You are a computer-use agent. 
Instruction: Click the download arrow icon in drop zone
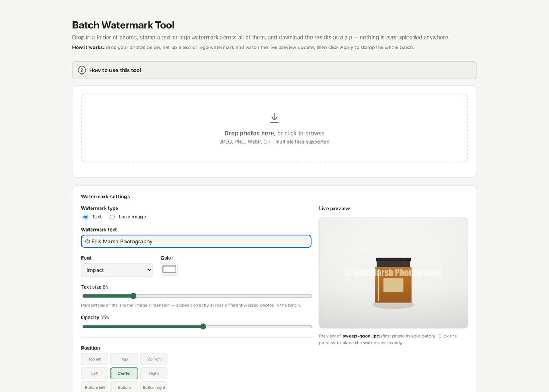click(x=274, y=117)
